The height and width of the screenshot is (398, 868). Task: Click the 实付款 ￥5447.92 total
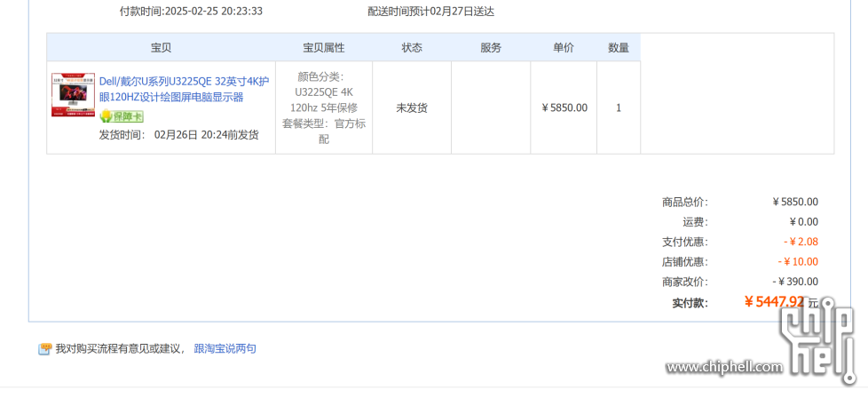click(774, 301)
